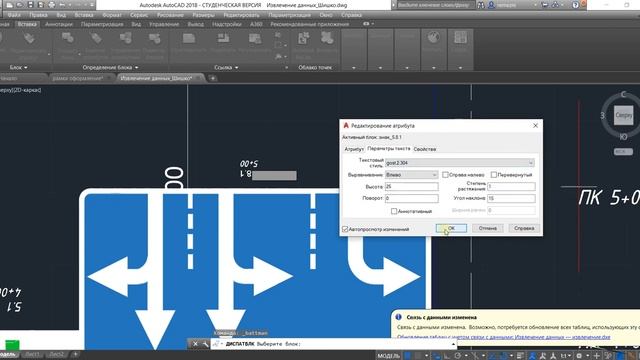Click the command line wrench customize icon
Screen dimensions: 640x360
point(205,344)
